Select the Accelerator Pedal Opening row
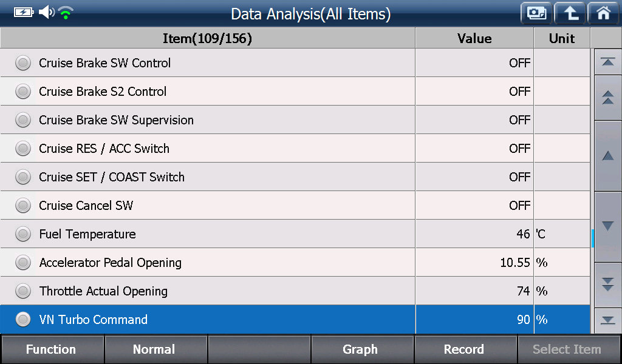 (x=295, y=263)
